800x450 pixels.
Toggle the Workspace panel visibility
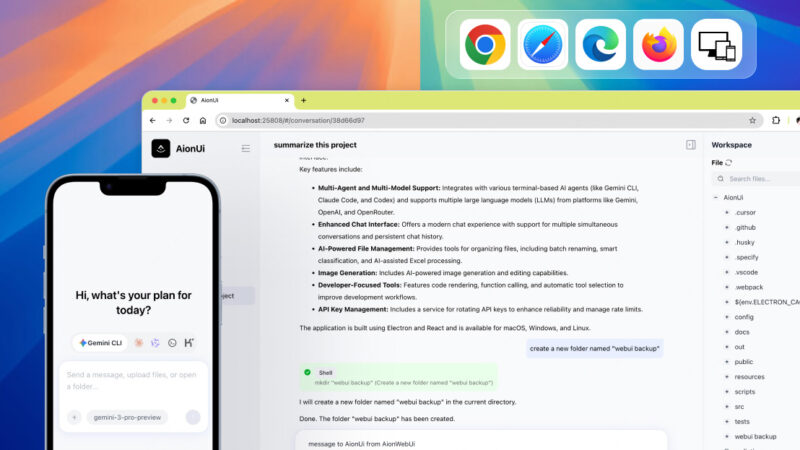coord(690,145)
